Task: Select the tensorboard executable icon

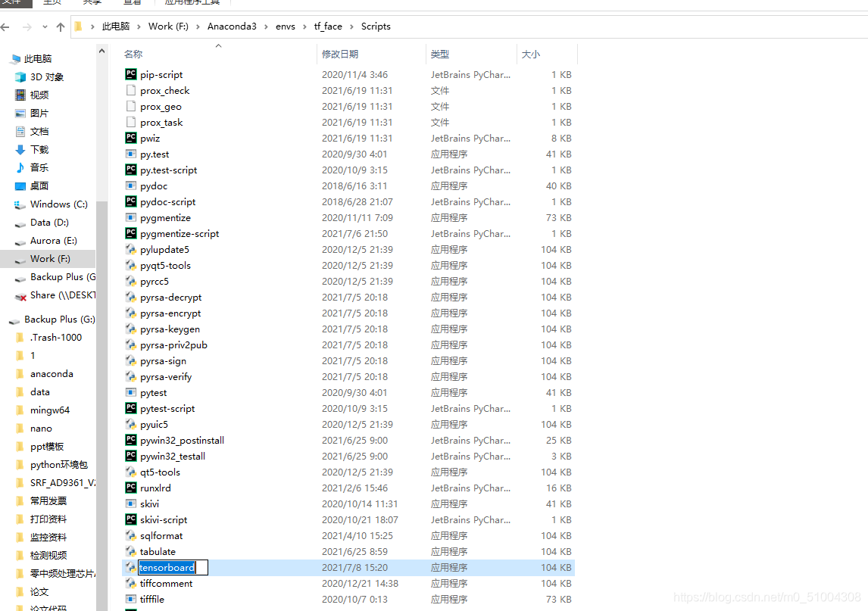Action: point(130,567)
